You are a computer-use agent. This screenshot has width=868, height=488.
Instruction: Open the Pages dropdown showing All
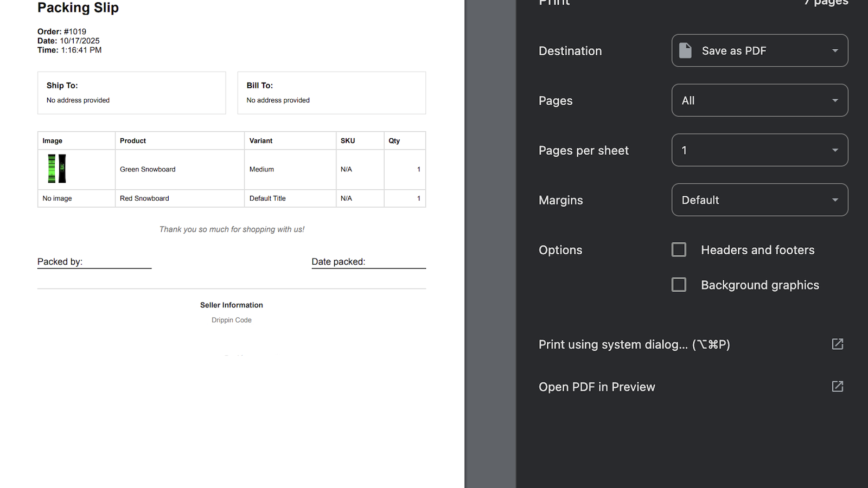(759, 100)
